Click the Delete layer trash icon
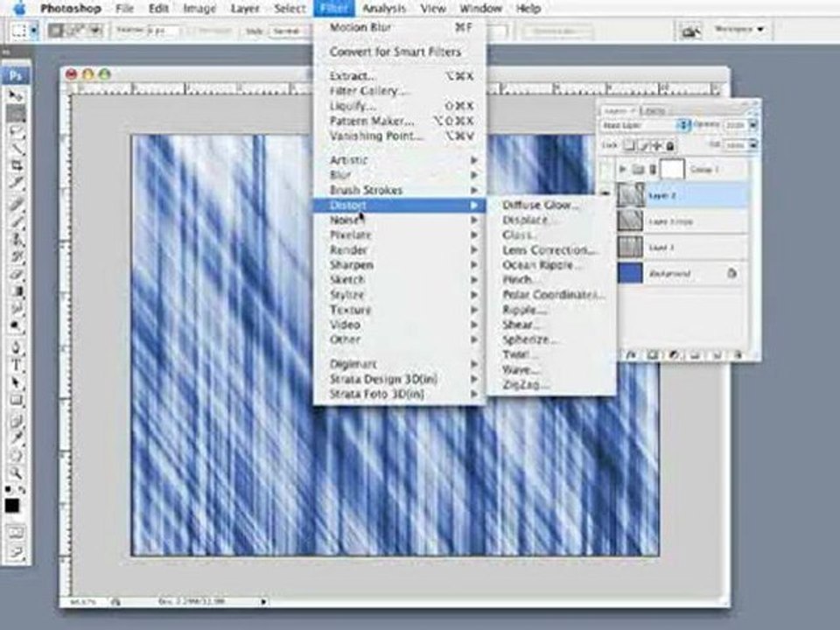840x630 pixels. coord(738,354)
